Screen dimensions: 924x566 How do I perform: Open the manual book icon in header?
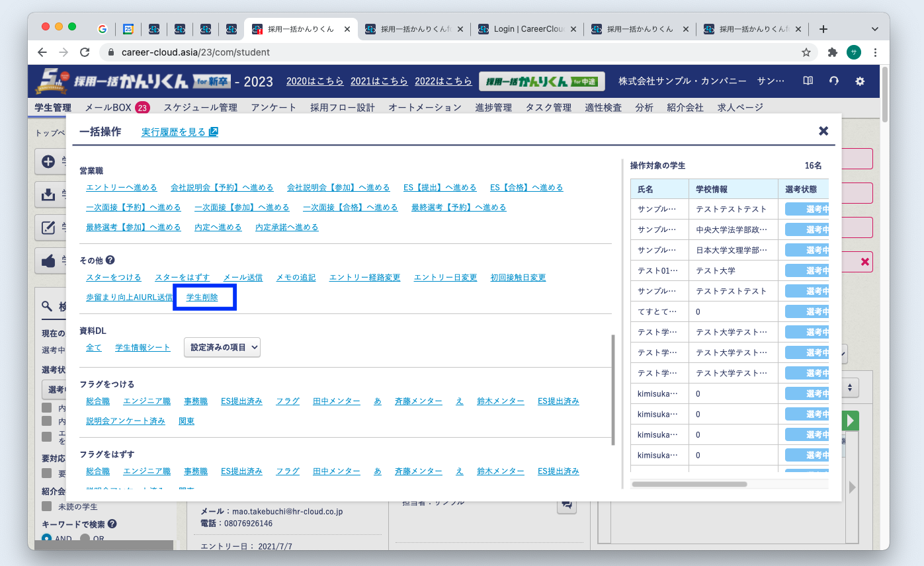tap(808, 81)
